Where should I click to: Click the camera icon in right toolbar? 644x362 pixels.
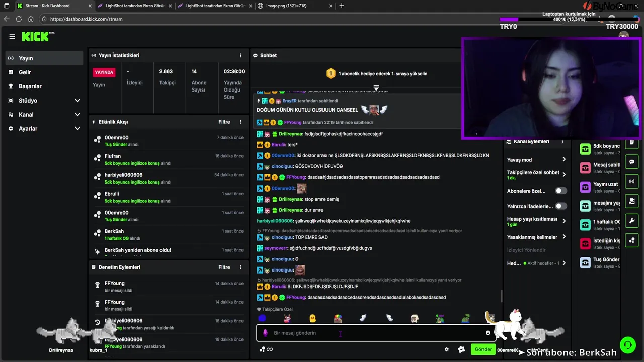coord(632,201)
